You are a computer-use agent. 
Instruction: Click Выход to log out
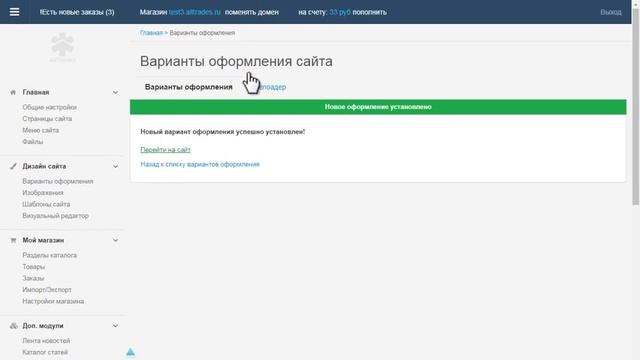pos(611,12)
